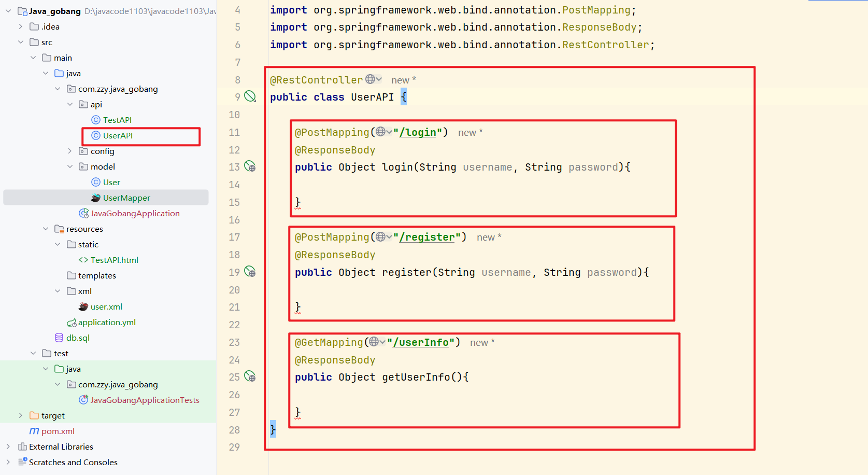
Task: Click the db.sql database icon
Action: click(x=59, y=338)
